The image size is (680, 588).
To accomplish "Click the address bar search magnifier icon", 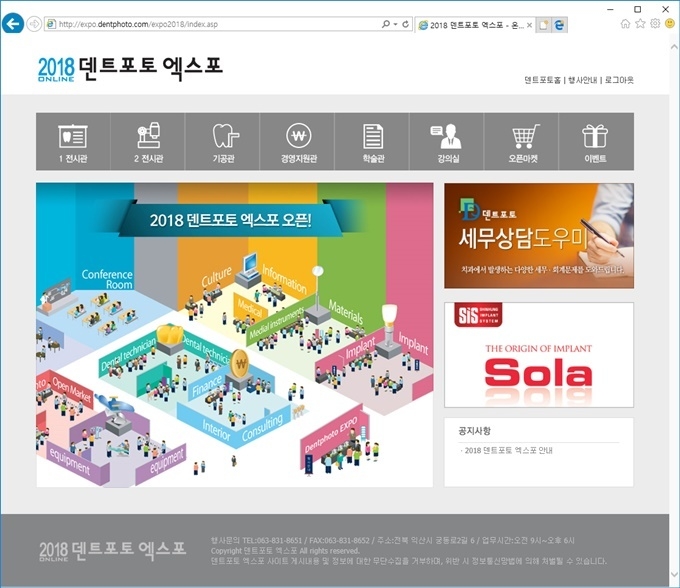I will (x=385, y=24).
